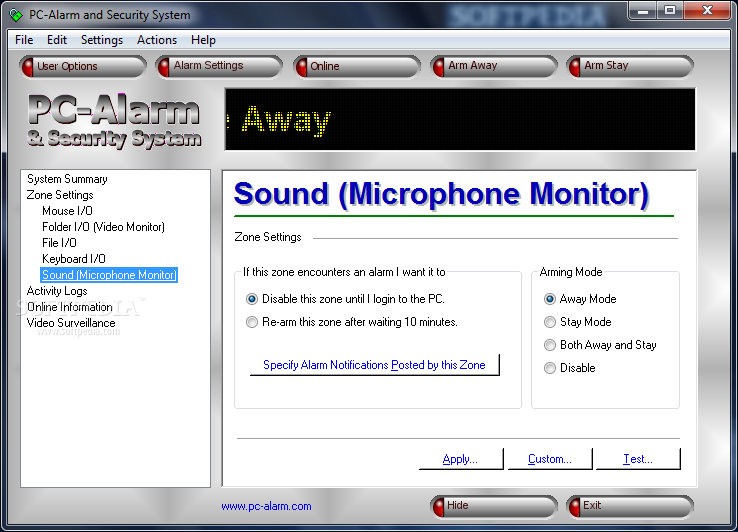Click the red LED on the Hide button
Viewport: 738px width, 532px height.
[x=438, y=507]
